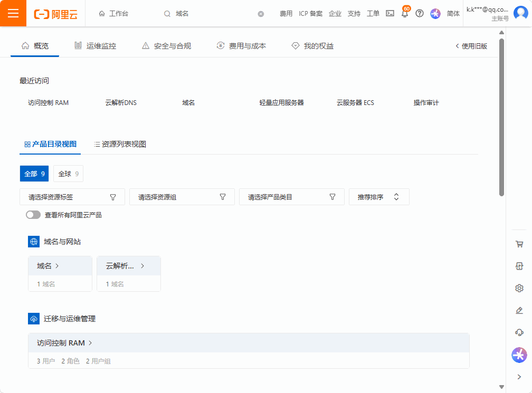Open recent 云解析DNS link

pyautogui.click(x=121, y=103)
